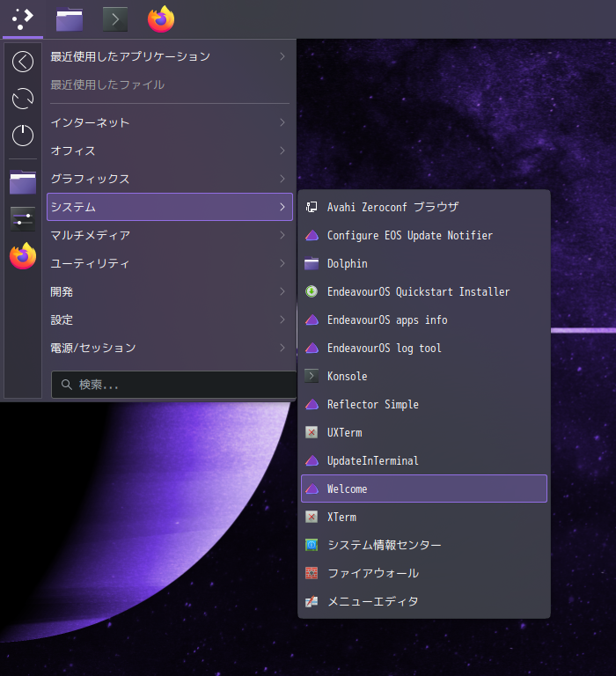The height and width of the screenshot is (676, 616).
Task: Open EndeavourOS log tool entry
Action: click(x=424, y=348)
